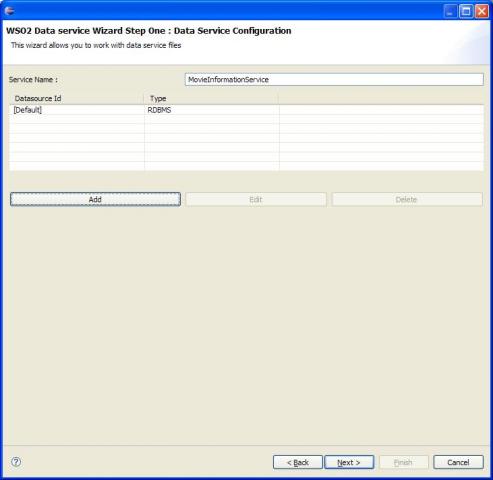Image resolution: width=493 pixels, height=480 pixels.
Task: Click the Add datasource button
Action: pyautogui.click(x=95, y=199)
